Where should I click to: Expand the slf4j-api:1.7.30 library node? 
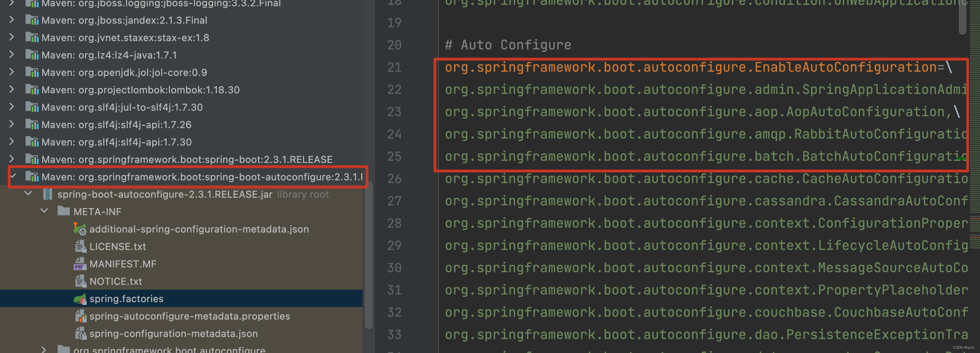(x=11, y=141)
